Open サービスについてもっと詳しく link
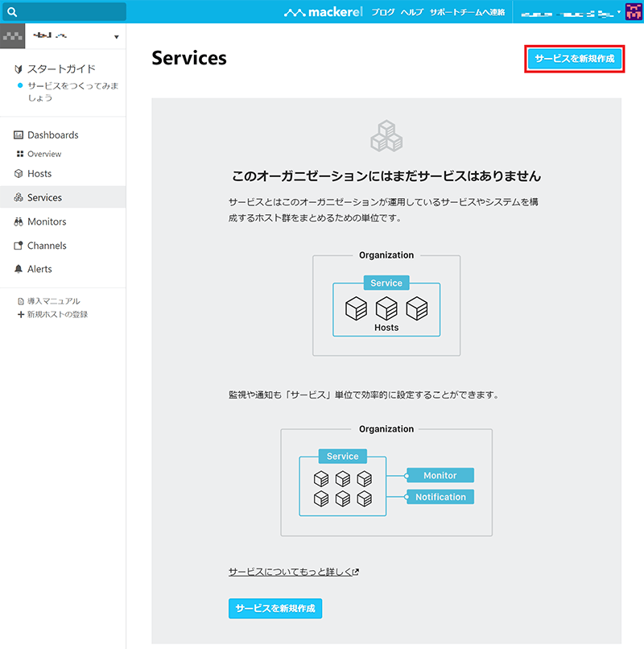 pos(292,572)
